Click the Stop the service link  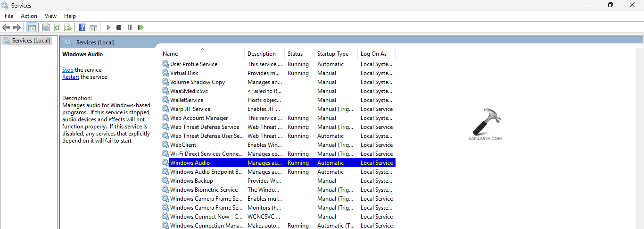67,70
